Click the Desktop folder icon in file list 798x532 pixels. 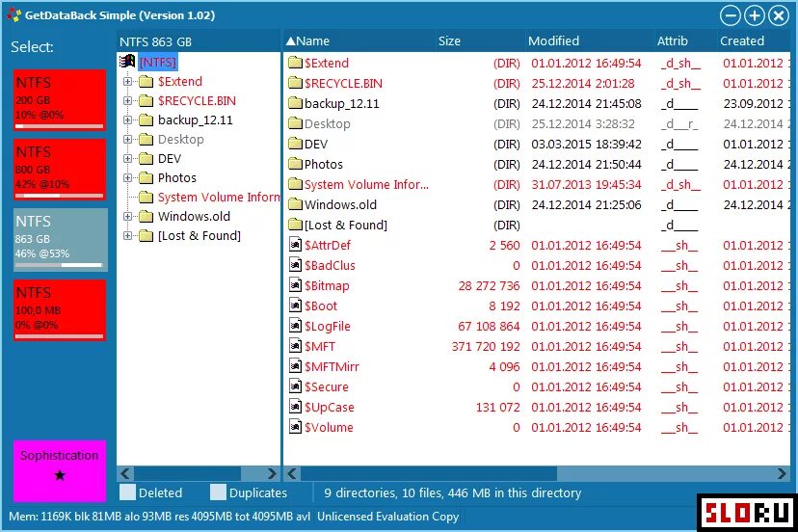(x=295, y=123)
